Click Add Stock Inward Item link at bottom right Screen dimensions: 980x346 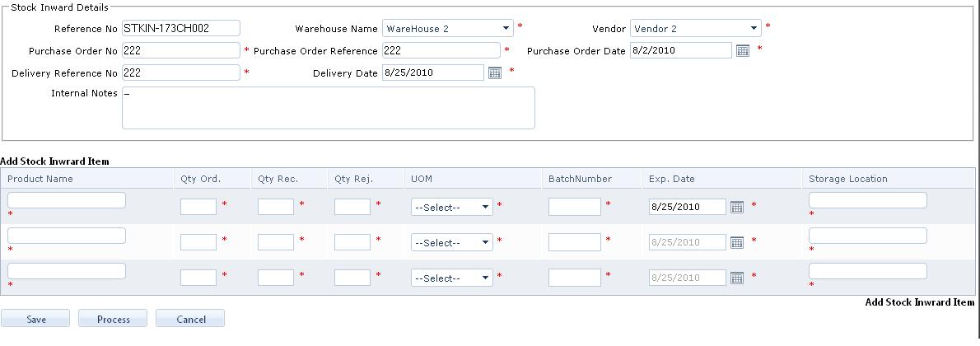pos(919,302)
